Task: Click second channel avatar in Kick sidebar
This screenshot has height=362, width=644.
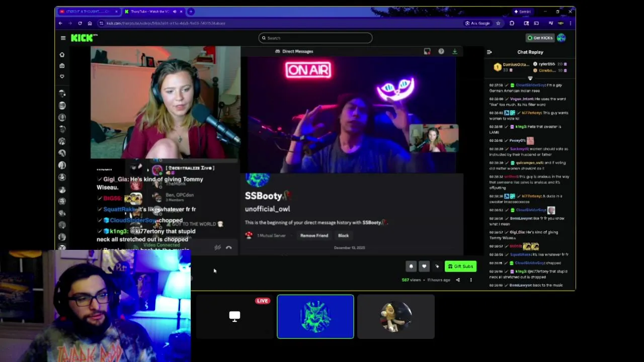Action: pyautogui.click(x=62, y=106)
